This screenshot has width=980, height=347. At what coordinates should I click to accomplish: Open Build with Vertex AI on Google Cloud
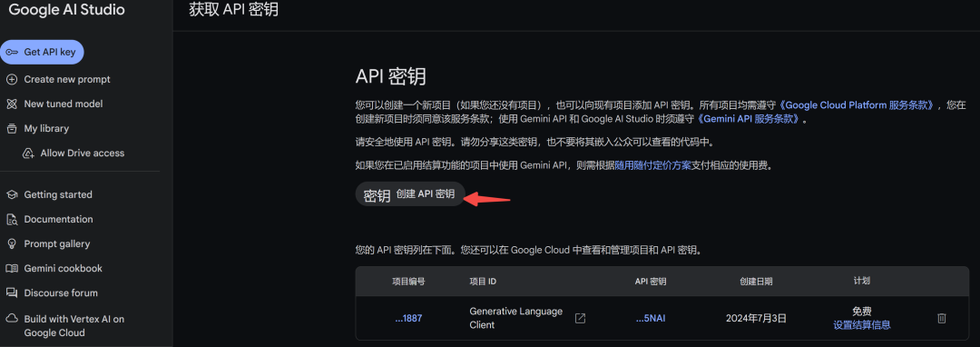pyautogui.click(x=73, y=326)
